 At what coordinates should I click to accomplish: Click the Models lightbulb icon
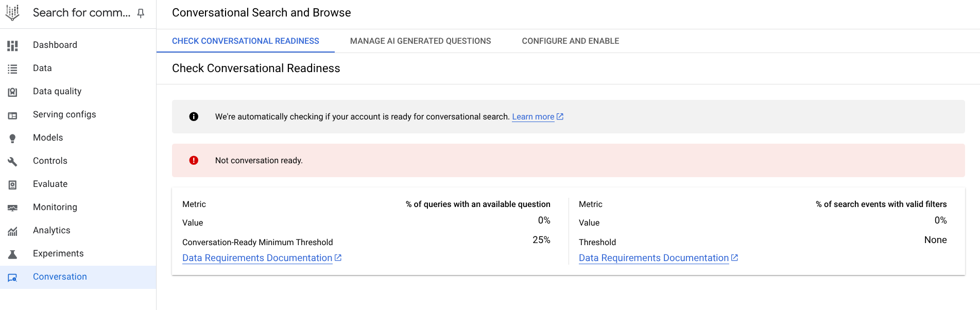pos(12,139)
